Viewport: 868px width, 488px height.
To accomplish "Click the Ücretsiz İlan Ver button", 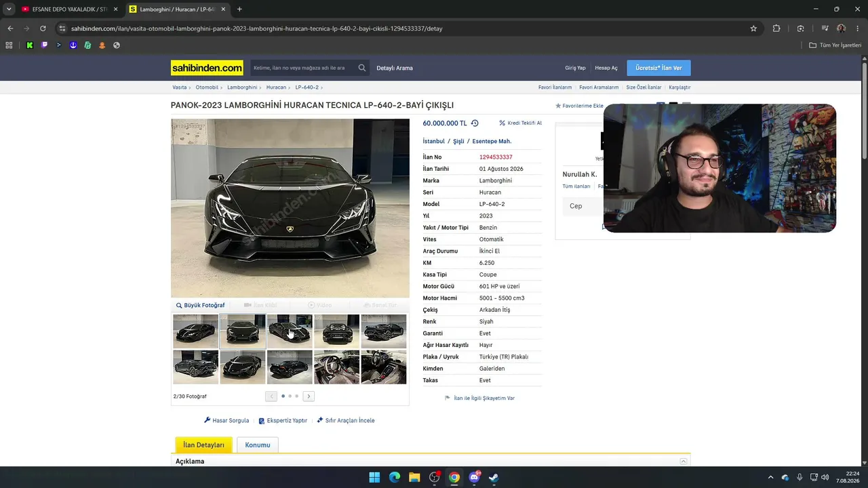I will (x=658, y=68).
